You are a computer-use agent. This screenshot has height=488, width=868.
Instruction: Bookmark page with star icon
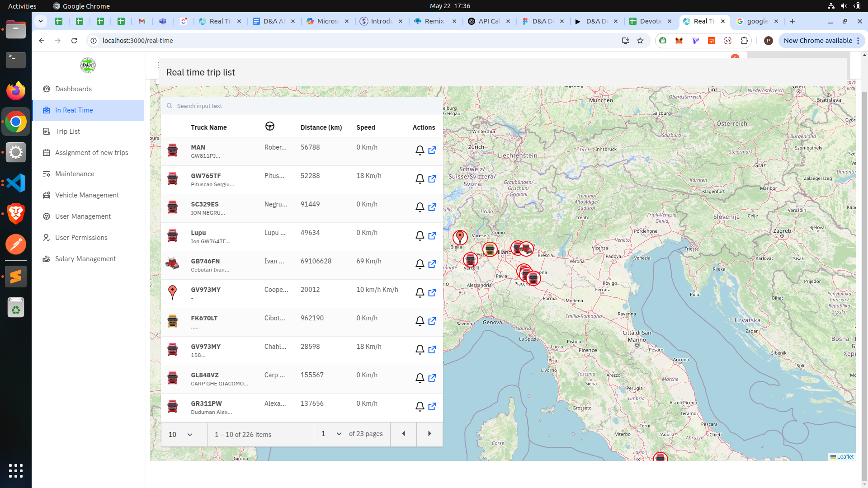(x=640, y=41)
